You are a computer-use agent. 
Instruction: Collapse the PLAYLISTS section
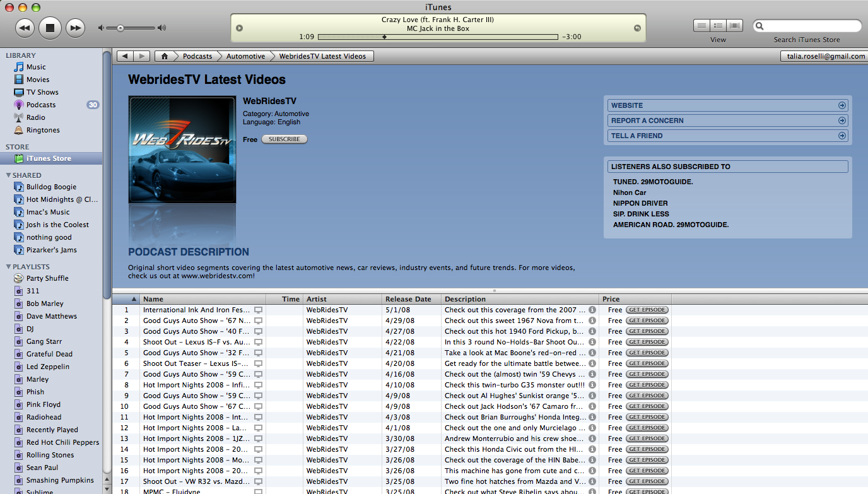(x=8, y=267)
